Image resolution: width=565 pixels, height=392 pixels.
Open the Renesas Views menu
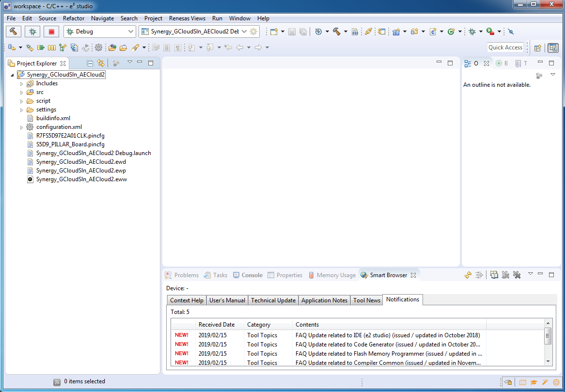[x=187, y=18]
